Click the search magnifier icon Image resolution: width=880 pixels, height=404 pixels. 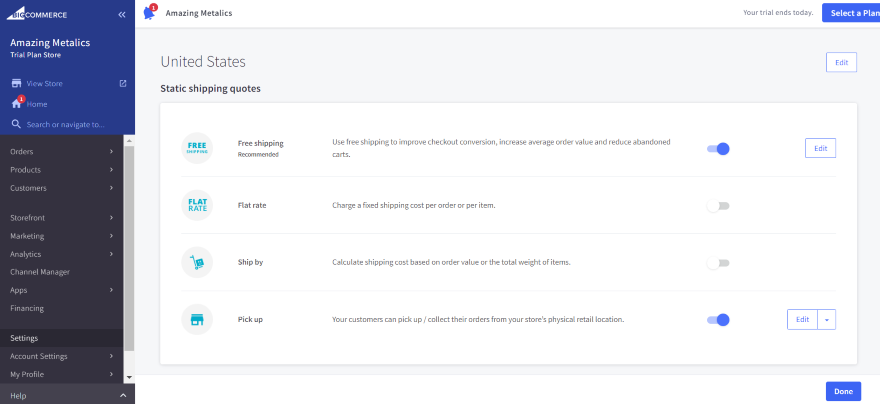(16, 124)
